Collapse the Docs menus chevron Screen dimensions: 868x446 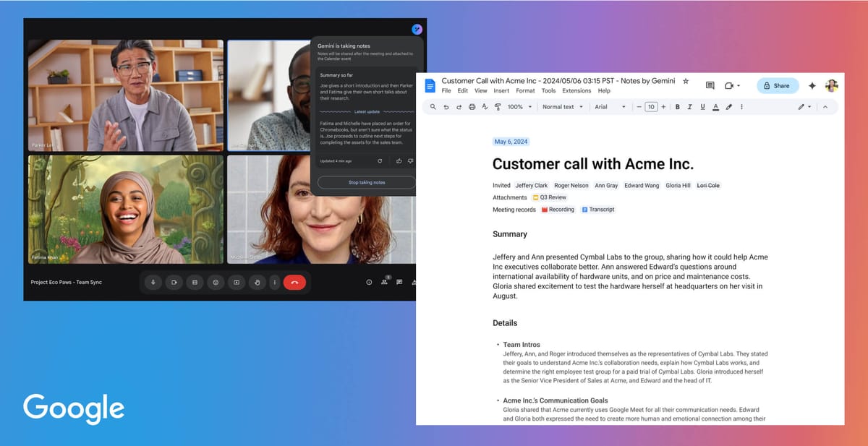[825, 107]
